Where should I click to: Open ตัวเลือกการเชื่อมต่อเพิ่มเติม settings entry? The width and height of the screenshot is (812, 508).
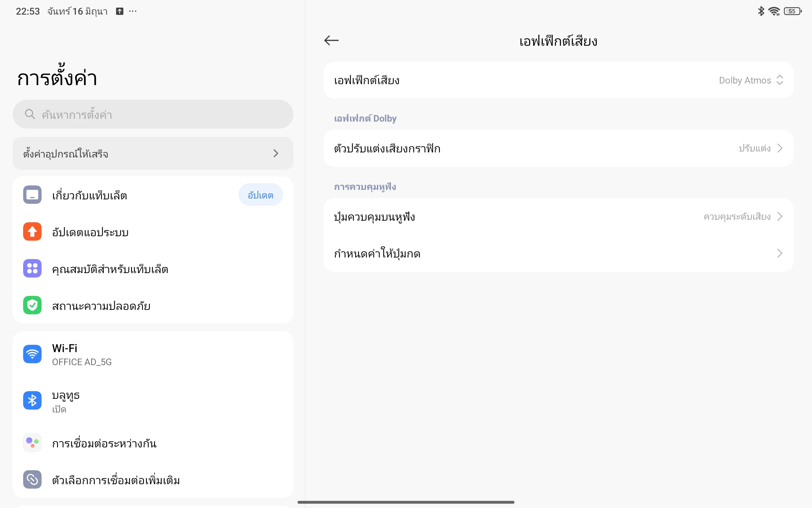point(153,479)
